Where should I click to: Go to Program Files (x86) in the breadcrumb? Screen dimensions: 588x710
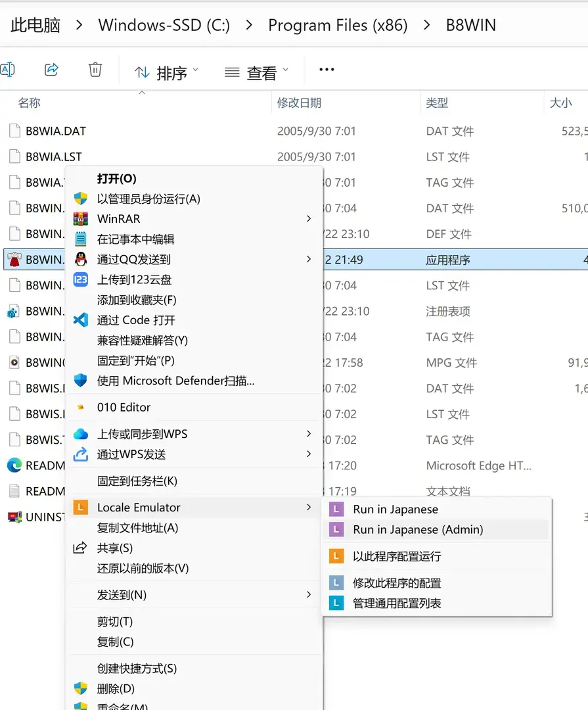338,26
